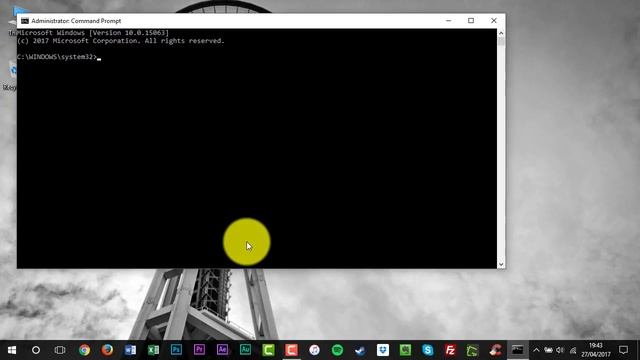Open green Camtasia icon in taskbar
This screenshot has height=360, width=640.
[268, 350]
